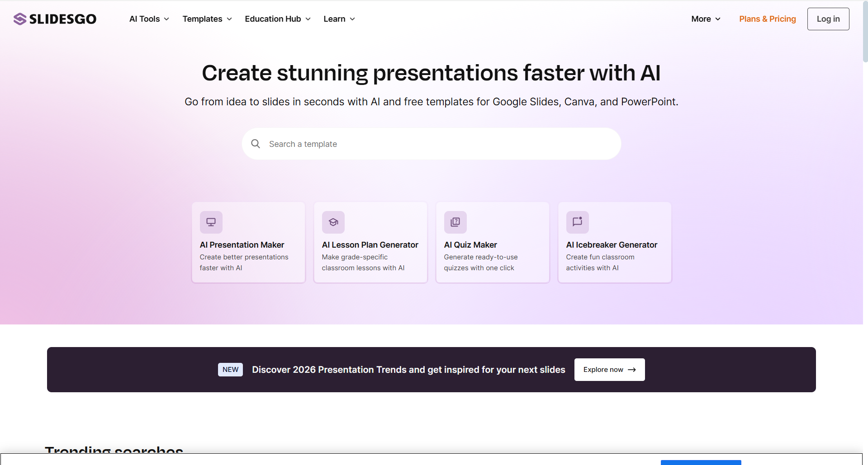Screen dimensions: 868x465
Task: Expand the Education Hub dropdown chevron
Action: (308, 19)
